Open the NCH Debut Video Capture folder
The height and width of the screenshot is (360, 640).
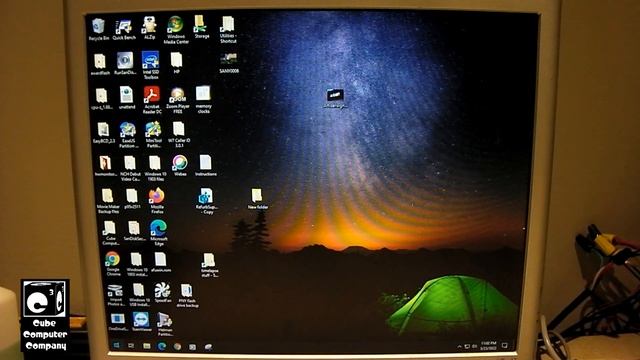[130, 168]
